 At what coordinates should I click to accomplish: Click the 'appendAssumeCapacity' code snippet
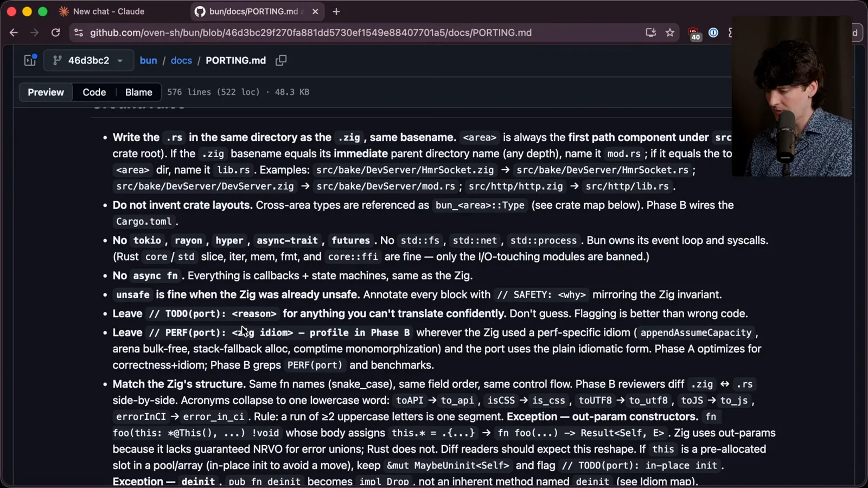point(696,332)
